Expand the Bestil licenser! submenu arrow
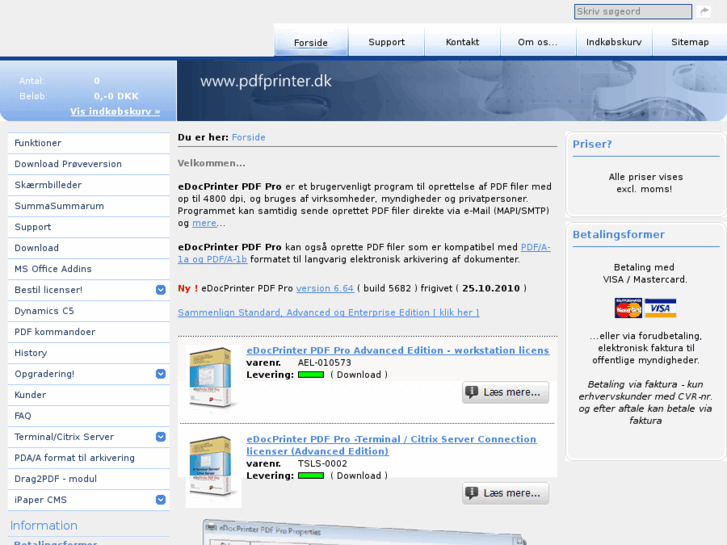This screenshot has width=727, height=545. pyautogui.click(x=160, y=290)
